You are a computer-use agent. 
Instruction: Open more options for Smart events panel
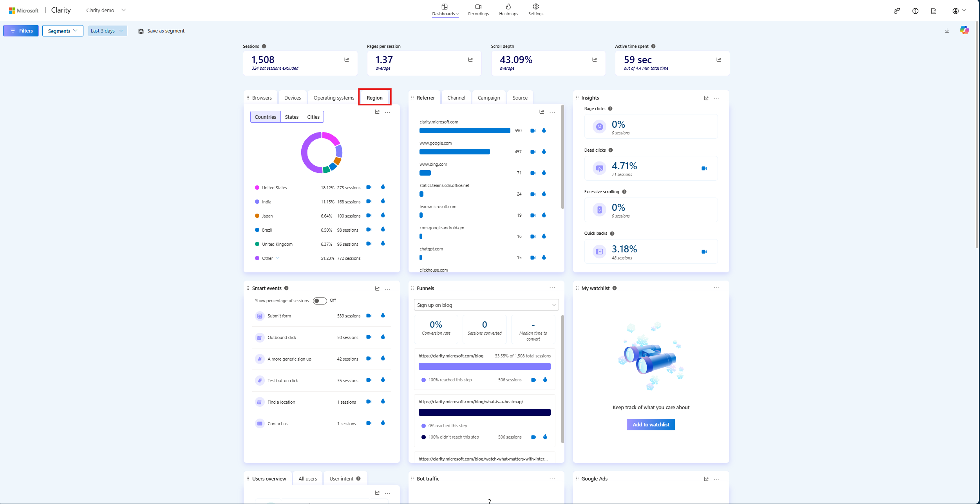click(x=388, y=289)
